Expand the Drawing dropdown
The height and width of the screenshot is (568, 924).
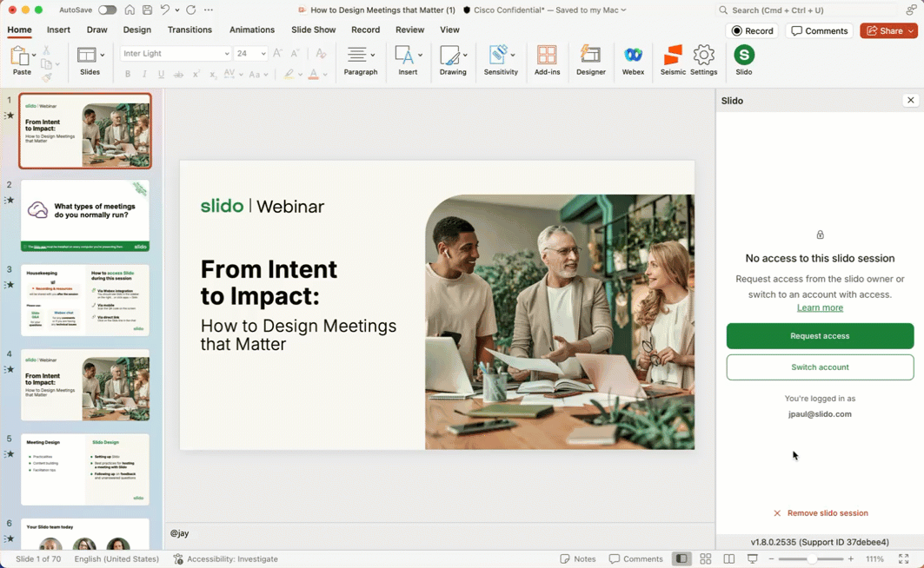465,55
